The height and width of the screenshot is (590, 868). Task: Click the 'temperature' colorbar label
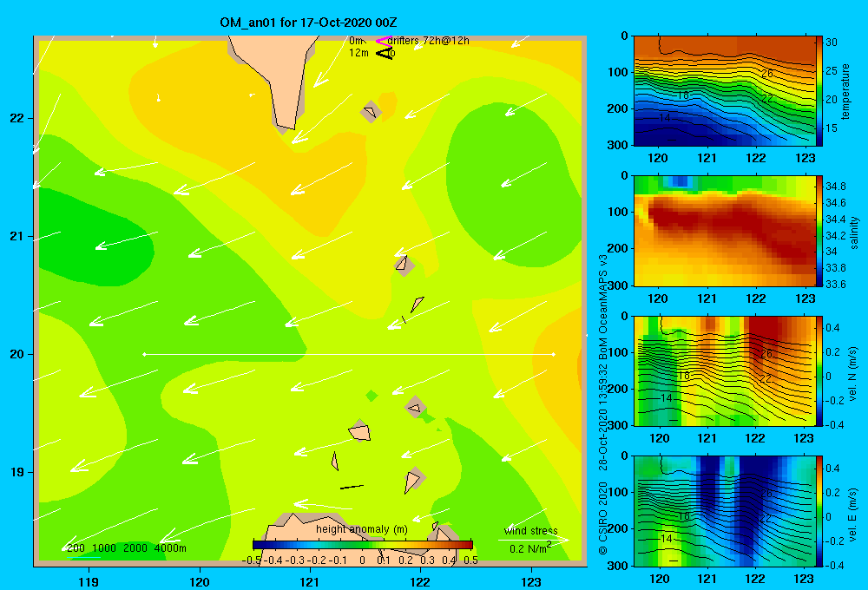(x=845, y=91)
